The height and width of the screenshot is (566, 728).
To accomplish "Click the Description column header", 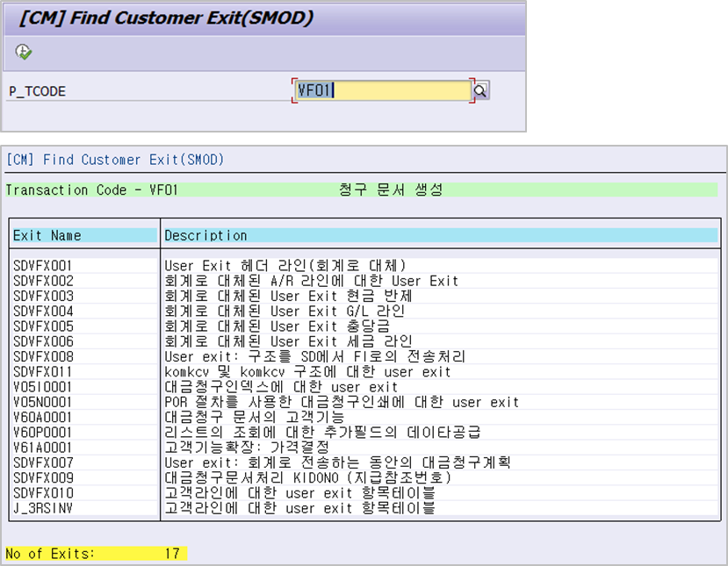I will (440, 235).
